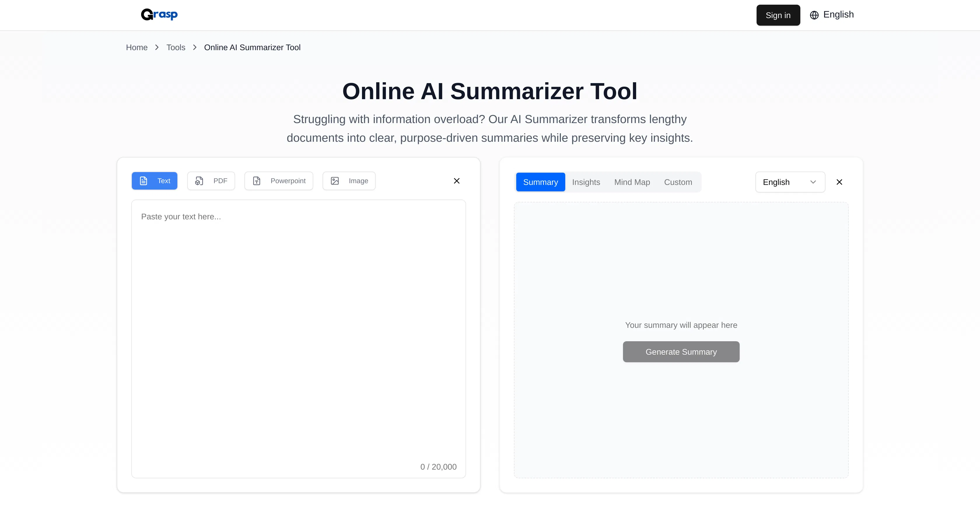Click the Grasp logo
Screen dimensions: 980x511
tap(159, 15)
